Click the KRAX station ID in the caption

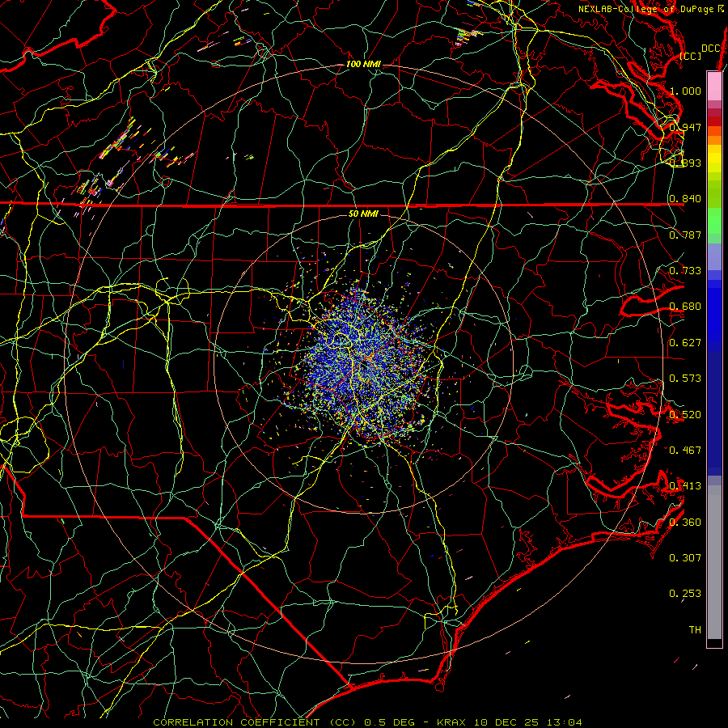pos(453,722)
